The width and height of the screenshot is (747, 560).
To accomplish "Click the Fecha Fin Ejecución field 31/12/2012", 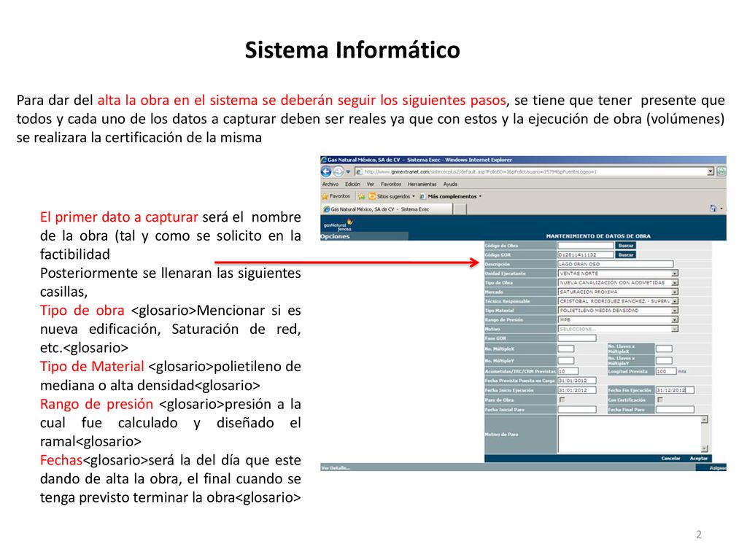I will pos(675,390).
